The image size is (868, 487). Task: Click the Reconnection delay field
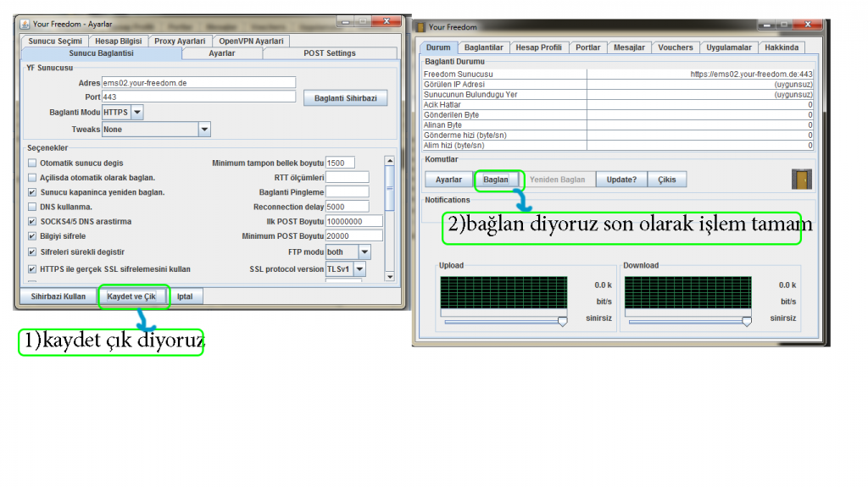point(347,207)
